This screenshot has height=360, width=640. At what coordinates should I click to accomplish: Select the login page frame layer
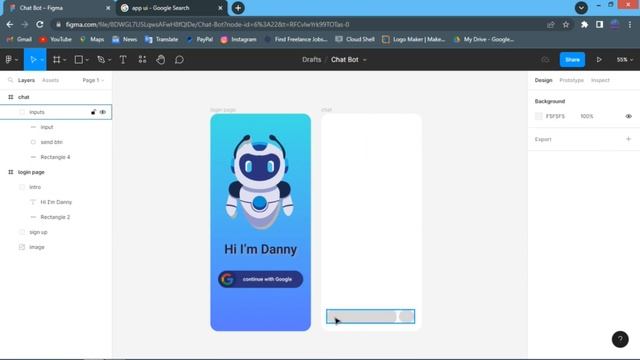56,172
